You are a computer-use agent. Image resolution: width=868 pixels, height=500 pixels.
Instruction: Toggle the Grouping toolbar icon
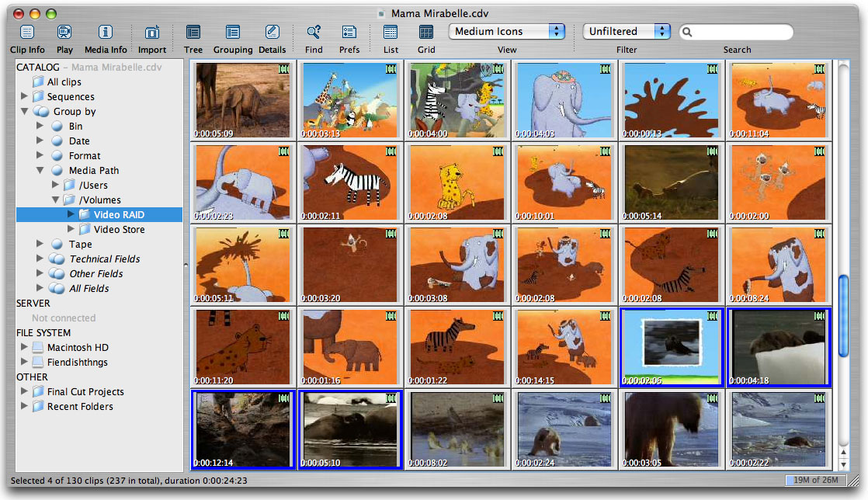pyautogui.click(x=233, y=33)
